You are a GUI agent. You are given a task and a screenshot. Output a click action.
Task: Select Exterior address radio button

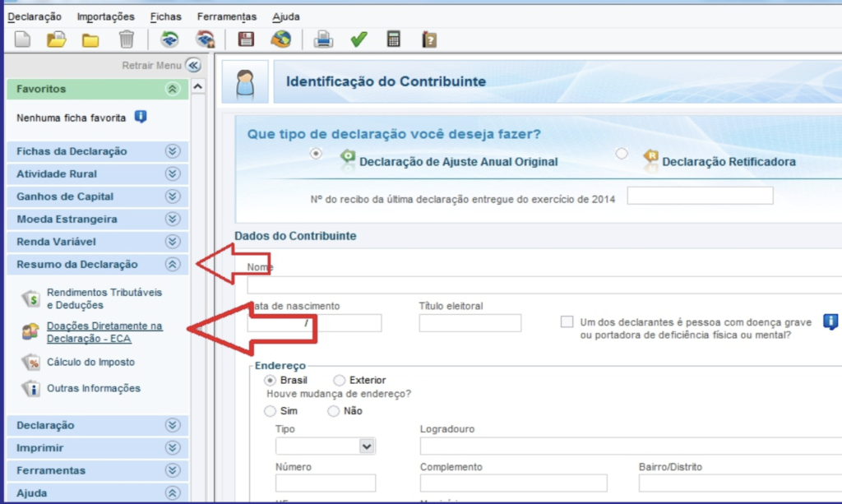pos(339,380)
